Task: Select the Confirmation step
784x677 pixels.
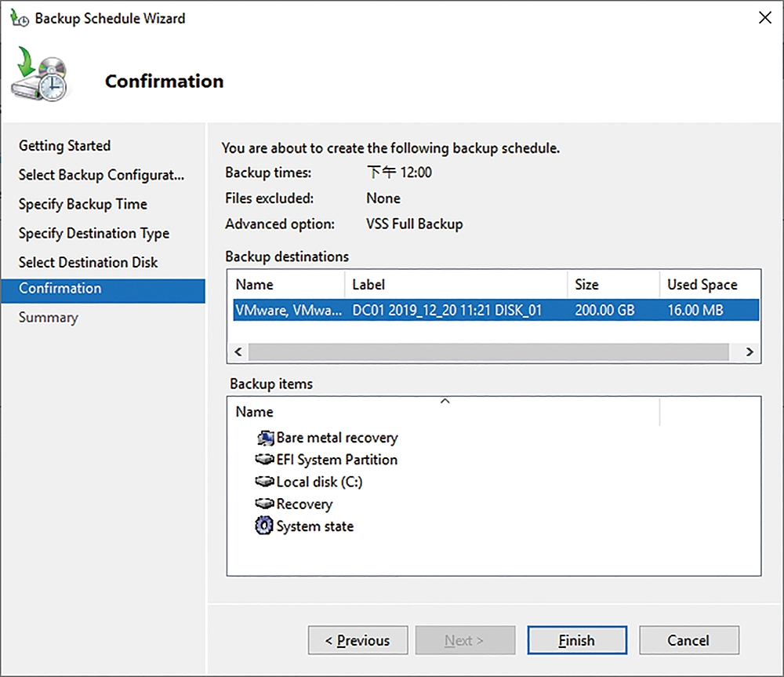Action: point(103,291)
